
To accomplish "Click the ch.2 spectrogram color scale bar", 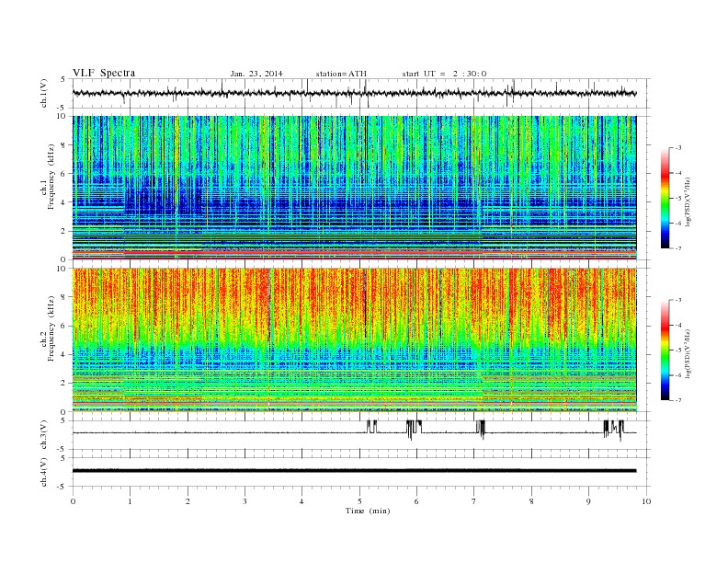I will 665,350.
